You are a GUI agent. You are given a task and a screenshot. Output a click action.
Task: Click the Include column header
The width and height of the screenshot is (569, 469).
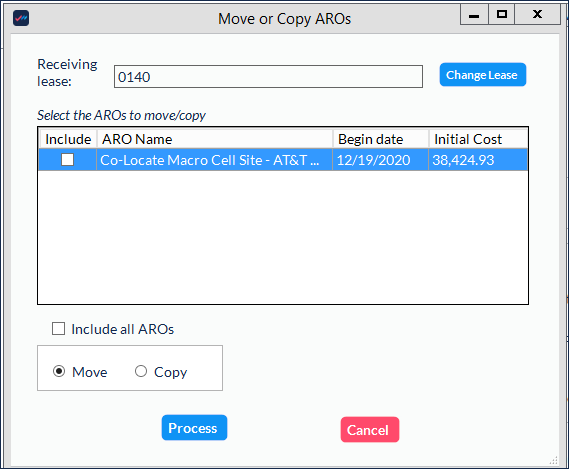tap(68, 139)
